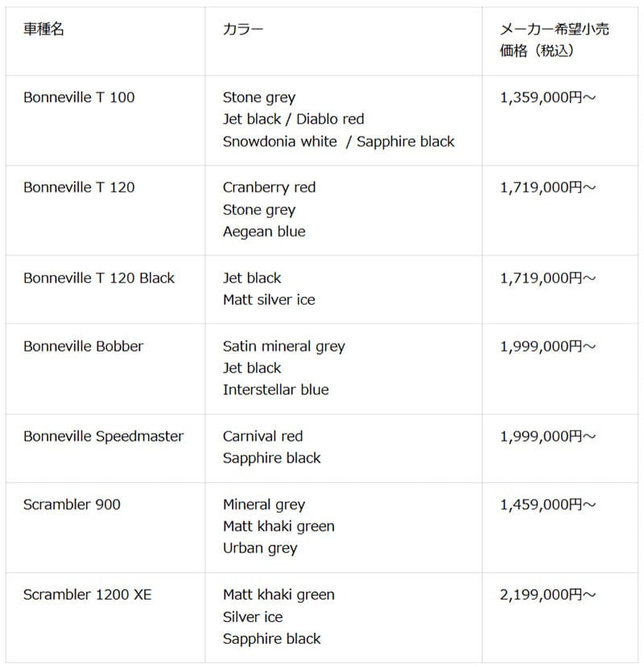Click the カラー column header
Viewport: 644px width, 667px height.
(x=242, y=29)
